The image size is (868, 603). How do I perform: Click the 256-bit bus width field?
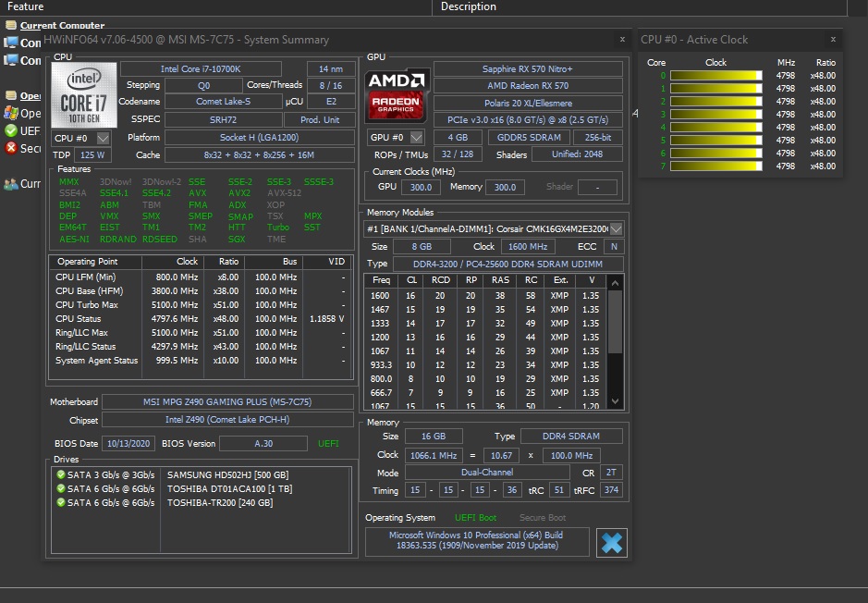point(598,137)
